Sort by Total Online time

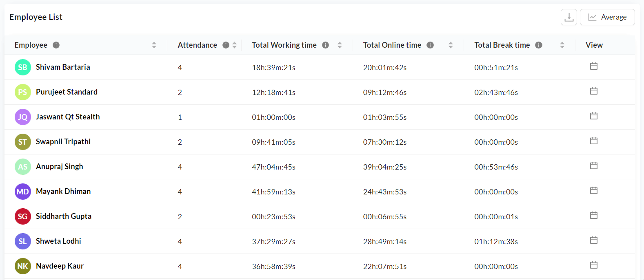(451, 45)
